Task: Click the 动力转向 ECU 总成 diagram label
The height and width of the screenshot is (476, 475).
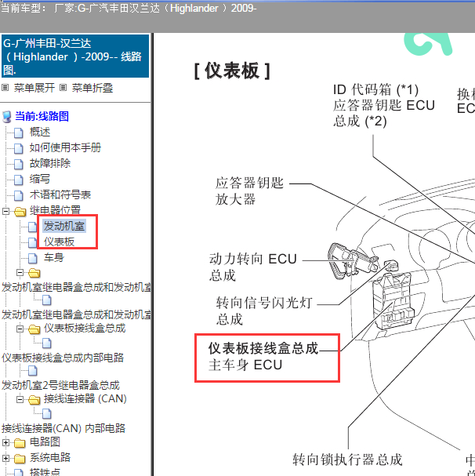Action: coord(253,267)
